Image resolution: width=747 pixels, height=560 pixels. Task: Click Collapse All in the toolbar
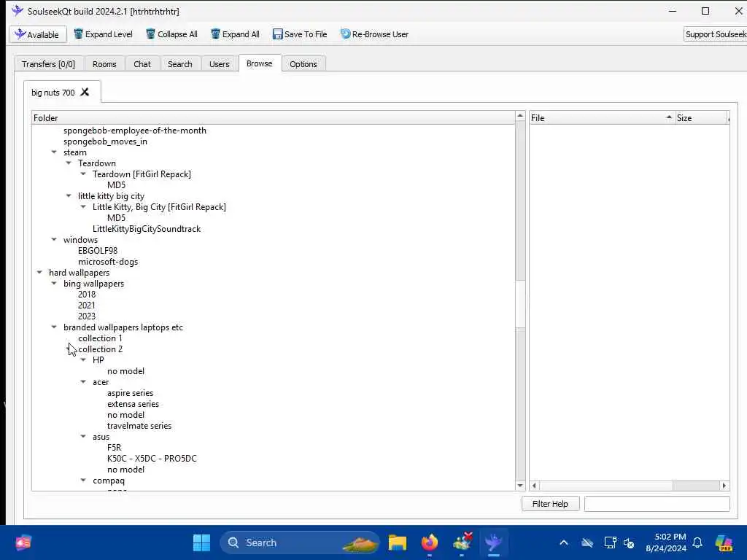coord(171,34)
